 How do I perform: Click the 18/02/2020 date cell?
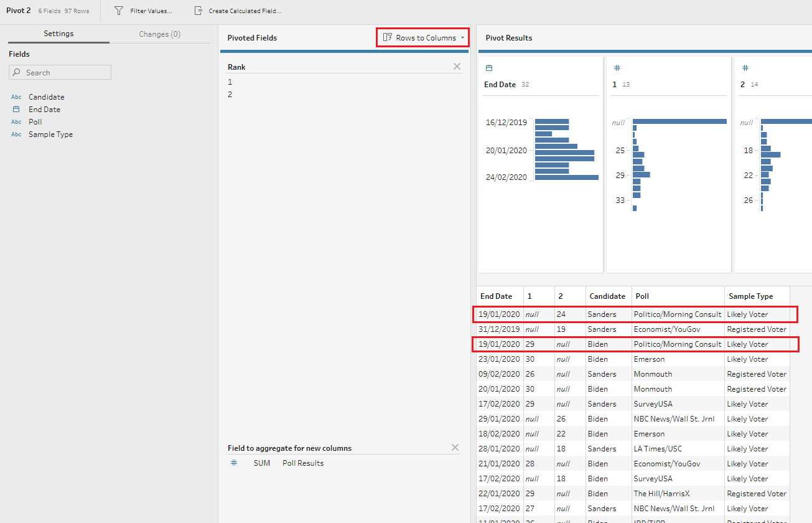point(499,434)
